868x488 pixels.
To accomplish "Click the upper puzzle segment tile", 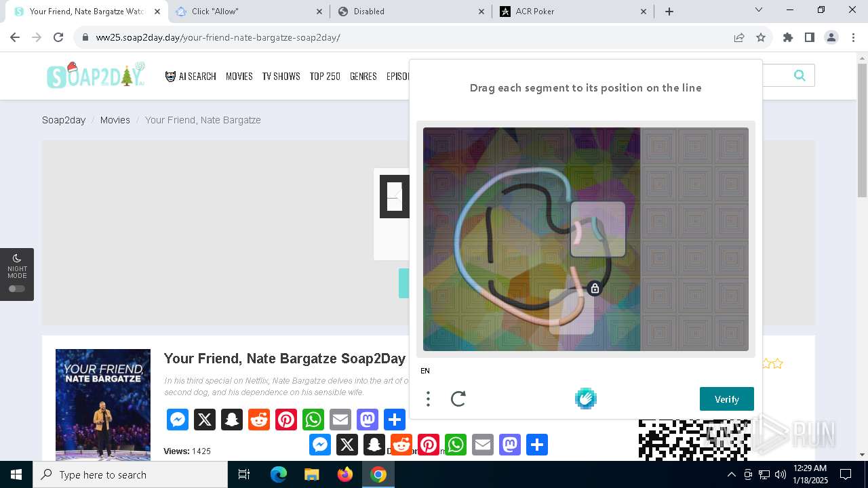I will (597, 229).
